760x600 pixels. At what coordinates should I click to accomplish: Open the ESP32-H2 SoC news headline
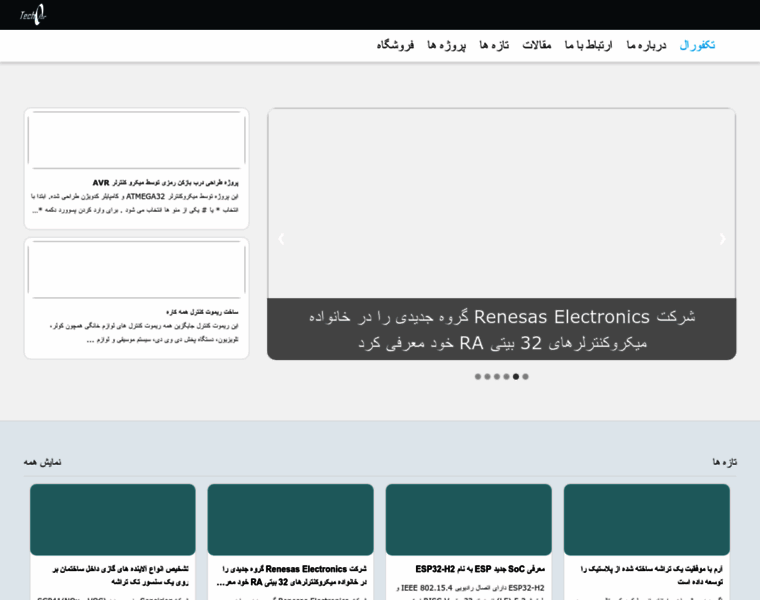[480, 569]
